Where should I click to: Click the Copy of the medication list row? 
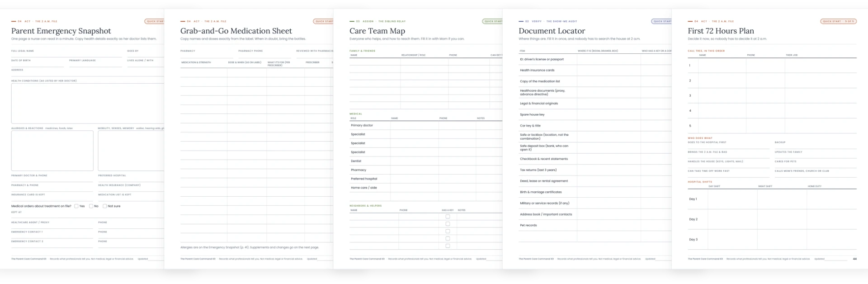(x=595, y=81)
